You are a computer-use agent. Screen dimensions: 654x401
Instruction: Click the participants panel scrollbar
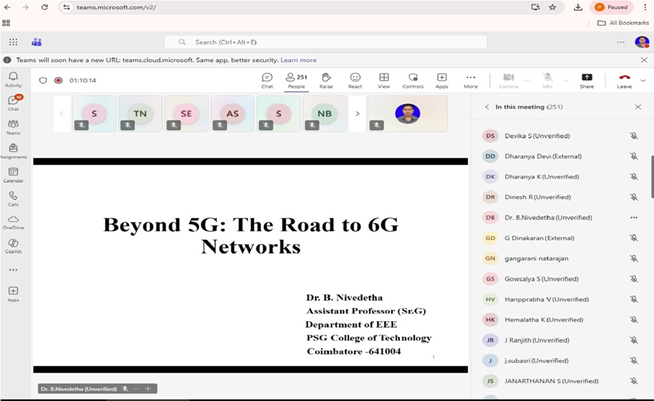651,170
